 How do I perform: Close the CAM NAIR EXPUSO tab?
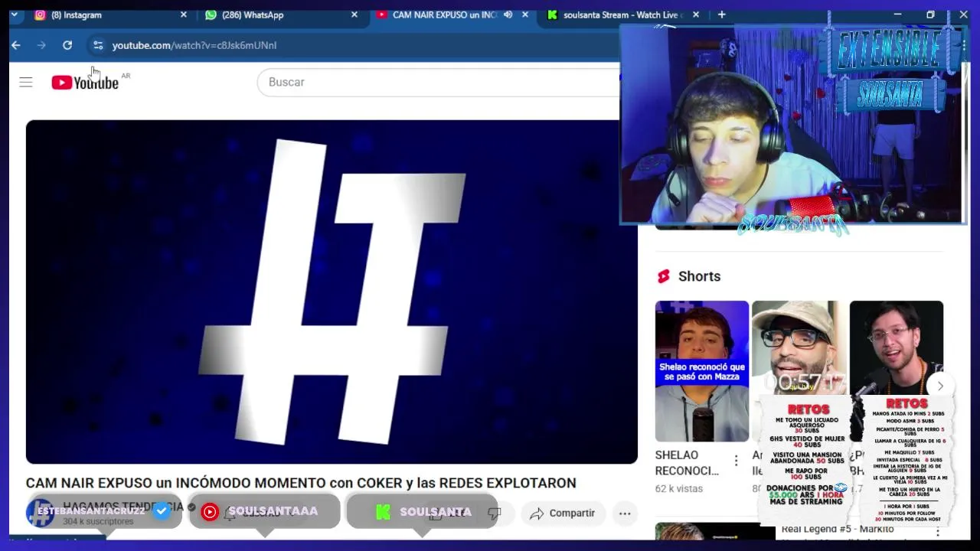[525, 15]
